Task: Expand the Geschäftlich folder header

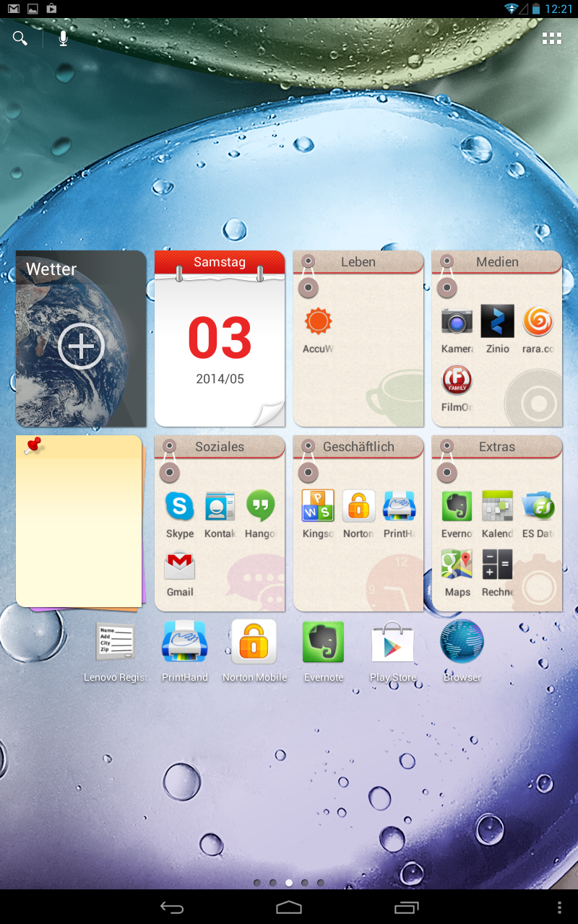Action: click(358, 447)
